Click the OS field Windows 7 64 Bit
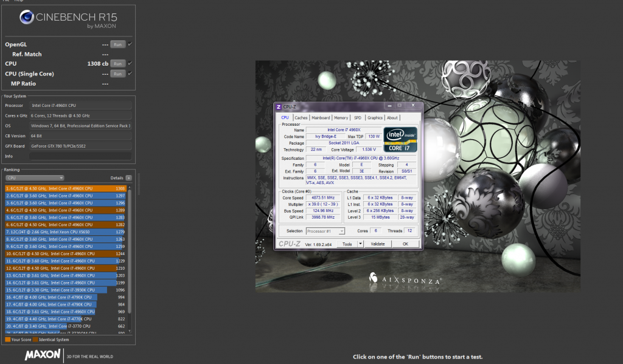The width and height of the screenshot is (623, 364). [x=81, y=126]
